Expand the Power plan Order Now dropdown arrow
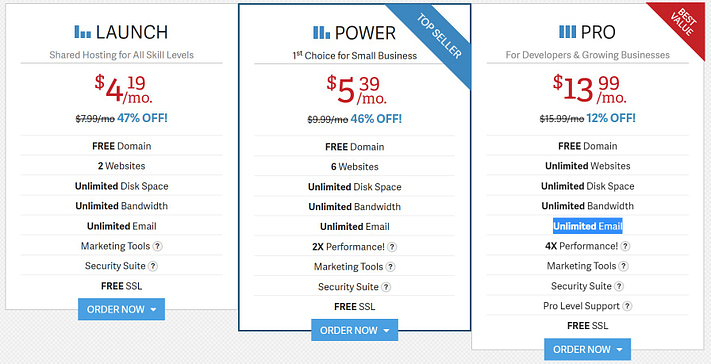 pos(386,330)
